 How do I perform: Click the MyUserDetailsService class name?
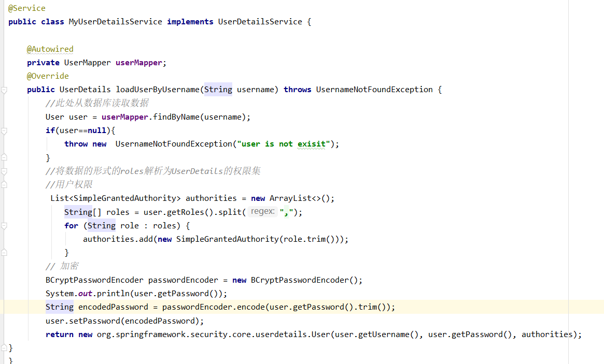[115, 22]
